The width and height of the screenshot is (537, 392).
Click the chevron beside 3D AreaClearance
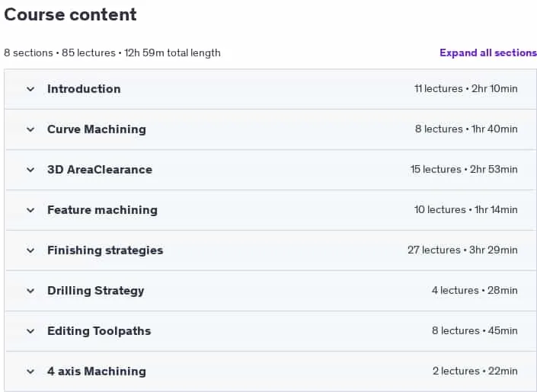(30, 171)
